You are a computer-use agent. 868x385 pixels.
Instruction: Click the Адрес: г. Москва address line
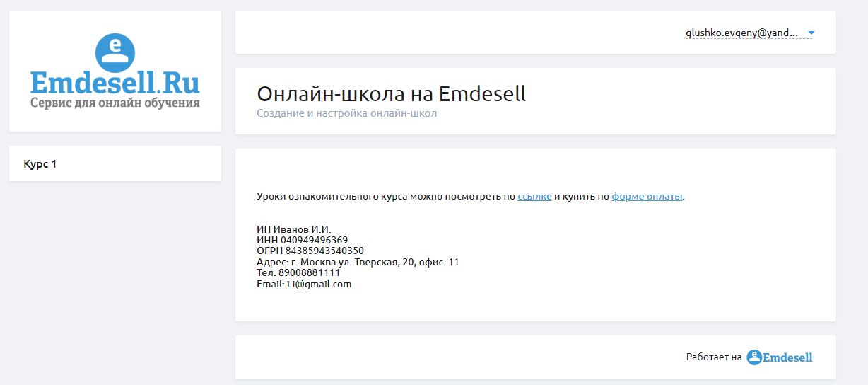(358, 262)
